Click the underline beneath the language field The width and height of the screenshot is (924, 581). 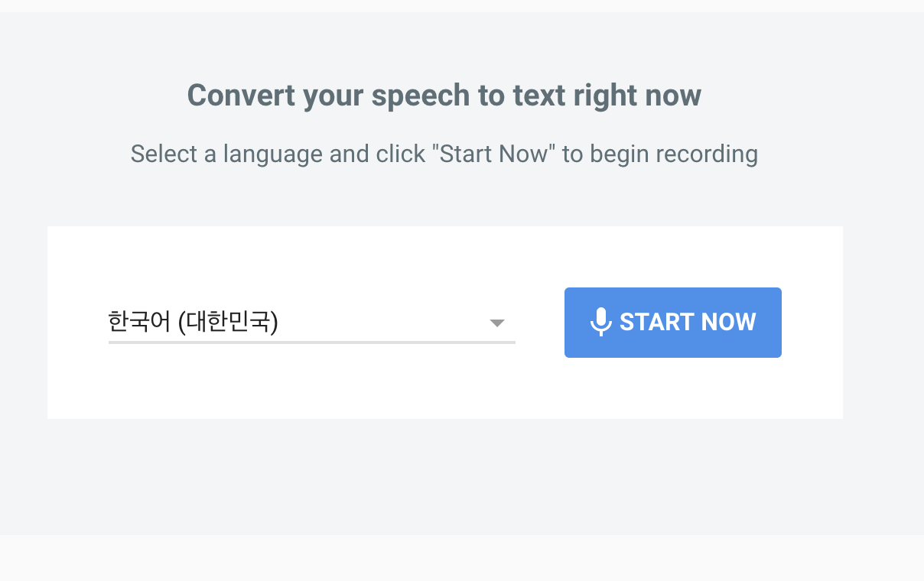312,342
